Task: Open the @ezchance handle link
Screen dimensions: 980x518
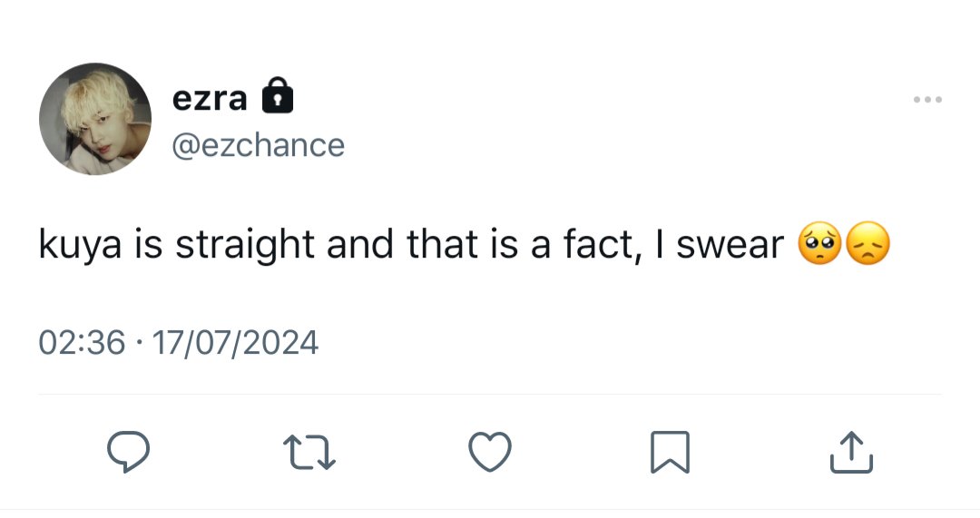Action: click(259, 144)
